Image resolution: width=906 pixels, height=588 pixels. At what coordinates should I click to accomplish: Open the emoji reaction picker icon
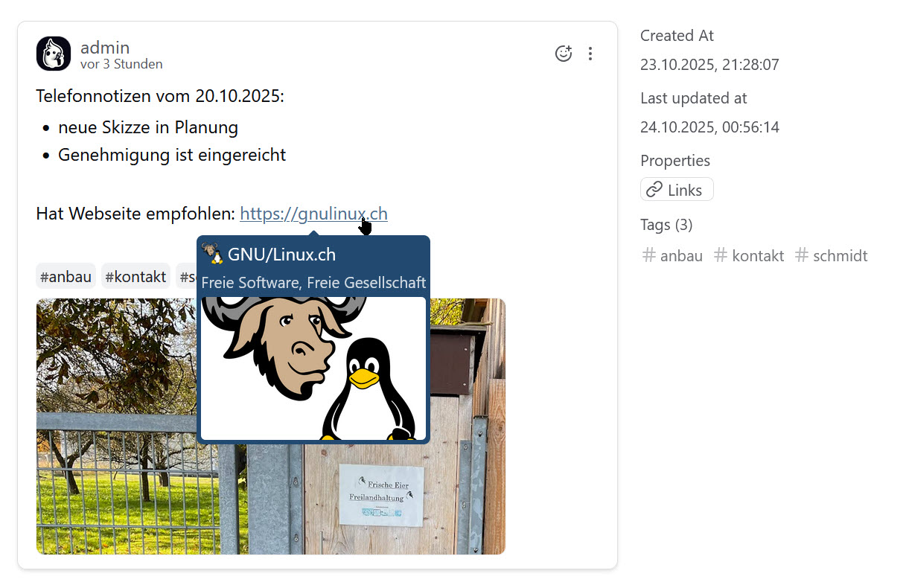[564, 54]
